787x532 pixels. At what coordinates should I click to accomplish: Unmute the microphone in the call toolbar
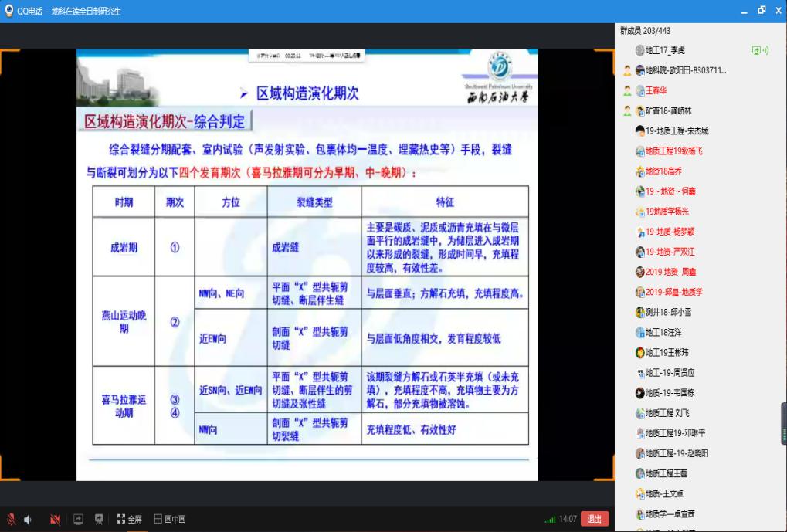pyautogui.click(x=11, y=520)
